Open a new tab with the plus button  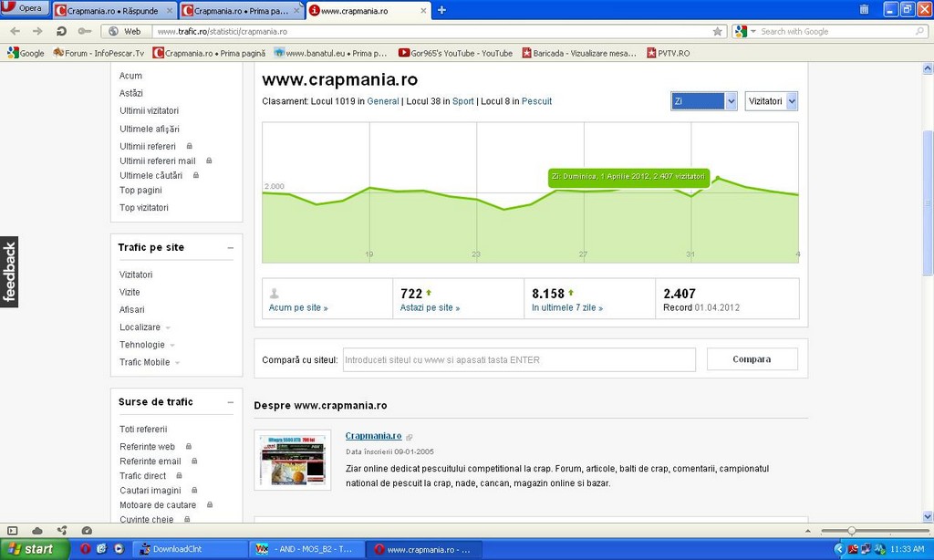click(442, 10)
